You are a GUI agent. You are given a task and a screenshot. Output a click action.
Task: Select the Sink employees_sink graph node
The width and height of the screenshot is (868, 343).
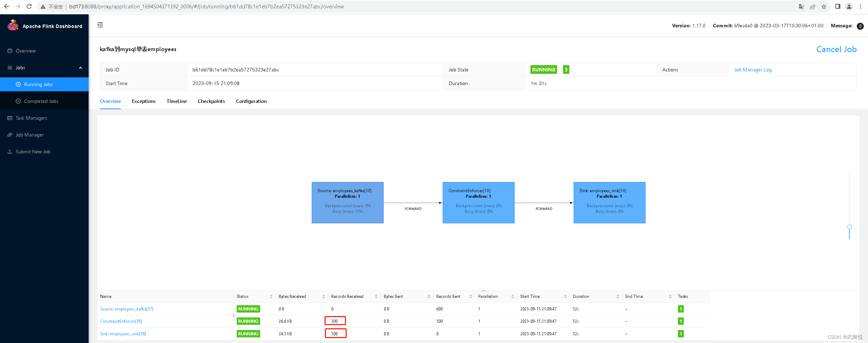coord(609,203)
